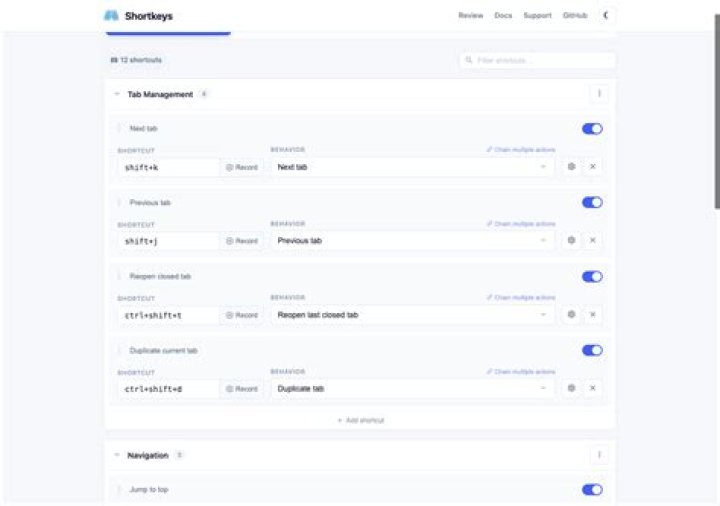720x506 pixels.
Task: Open settings gear for Previous tab shortcut
Action: coord(571,240)
